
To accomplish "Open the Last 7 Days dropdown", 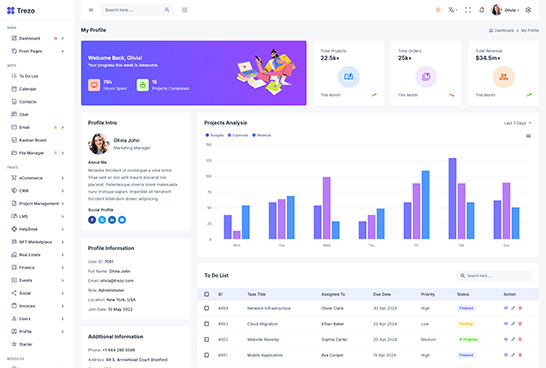I will point(518,123).
